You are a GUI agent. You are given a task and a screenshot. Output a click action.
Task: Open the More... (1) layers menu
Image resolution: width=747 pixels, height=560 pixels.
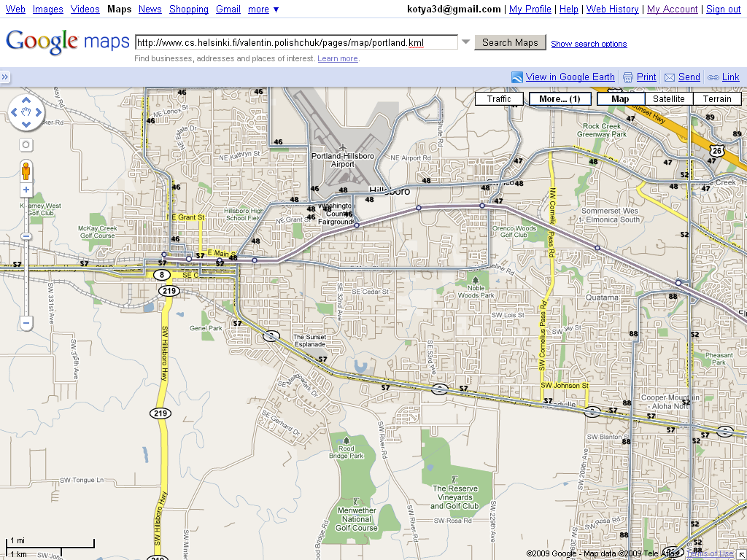(x=560, y=99)
